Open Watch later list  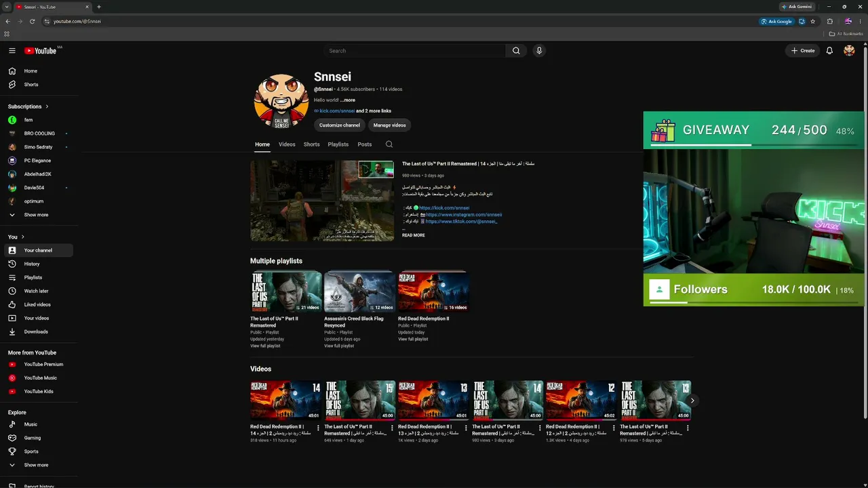39,291
